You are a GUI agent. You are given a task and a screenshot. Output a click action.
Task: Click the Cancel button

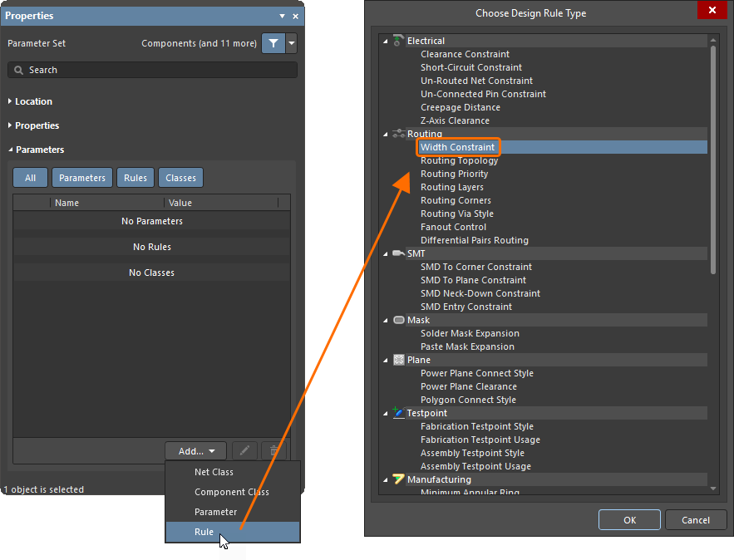click(x=695, y=519)
